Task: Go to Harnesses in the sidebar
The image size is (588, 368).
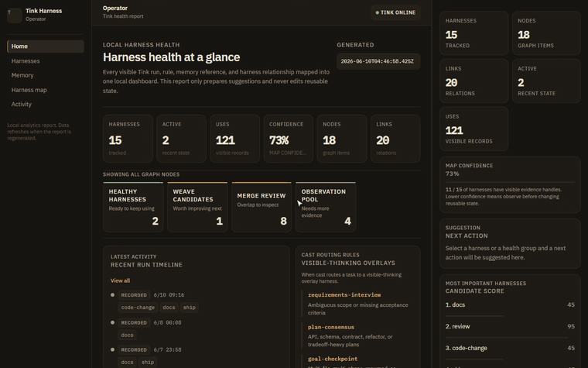Action: 46,61
